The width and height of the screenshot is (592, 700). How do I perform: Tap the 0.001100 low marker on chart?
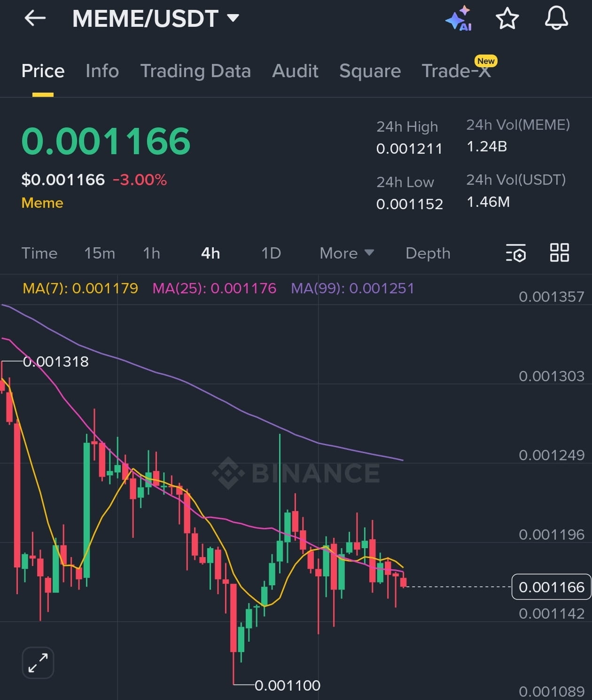(x=288, y=685)
